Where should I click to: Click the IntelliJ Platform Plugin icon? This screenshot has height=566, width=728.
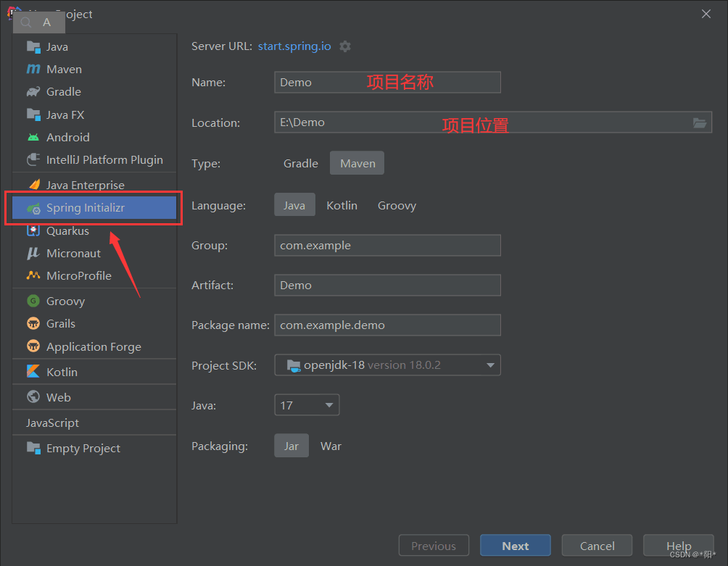tap(33, 159)
